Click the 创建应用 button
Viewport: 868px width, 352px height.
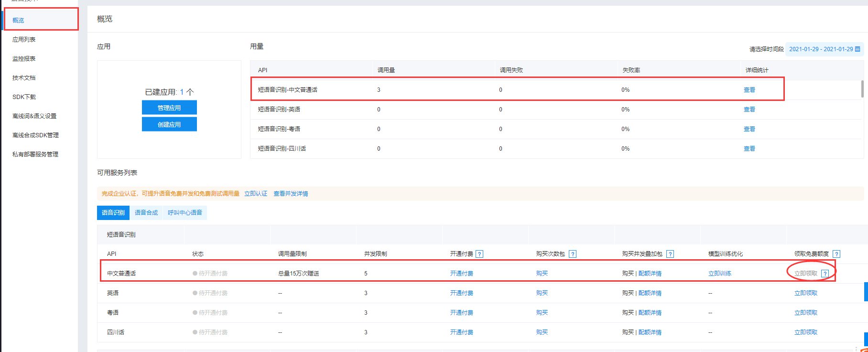click(x=169, y=124)
